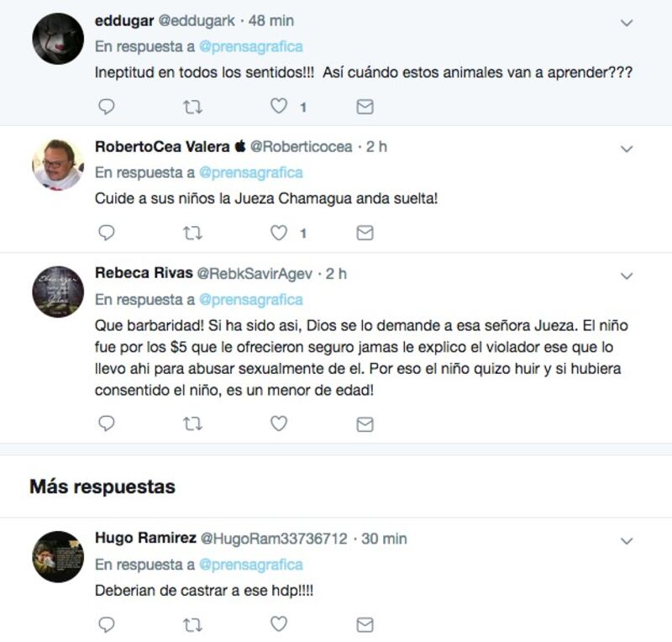Retweet eddugar's tweet about ineptitud
Screen dimensions: 672x642
(x=192, y=107)
